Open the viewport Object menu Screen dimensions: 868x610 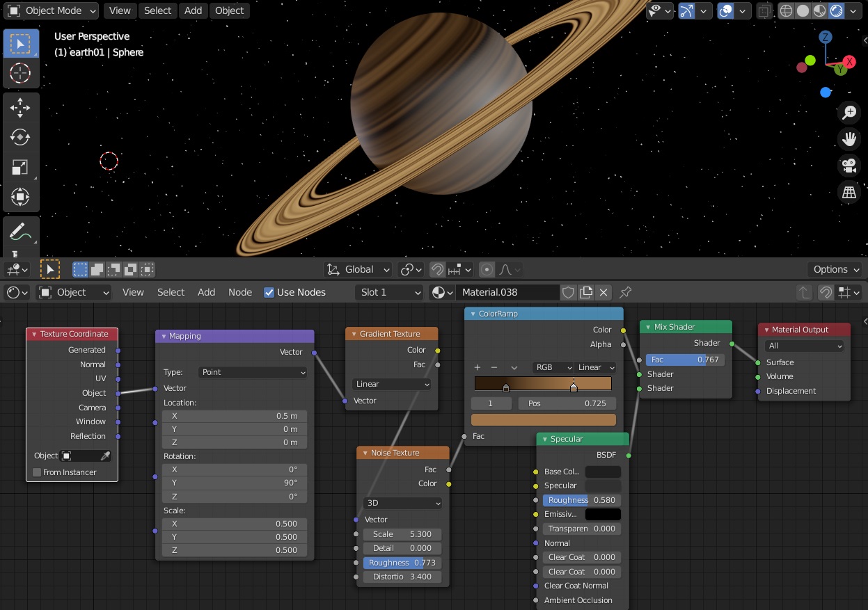[x=229, y=10]
